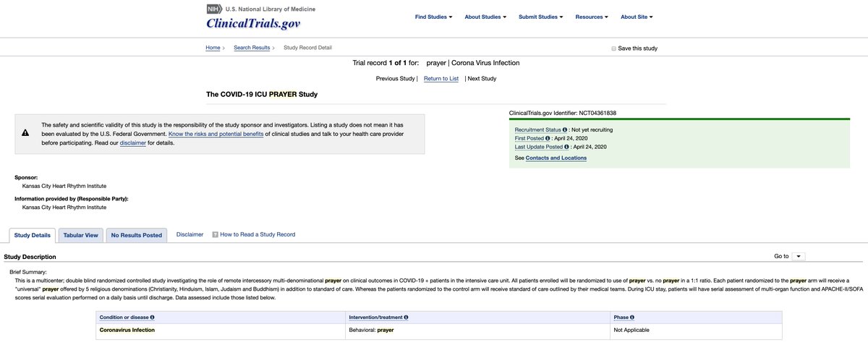868x345 pixels.
Task: Click First Posted info icon
Action: [x=548, y=138]
